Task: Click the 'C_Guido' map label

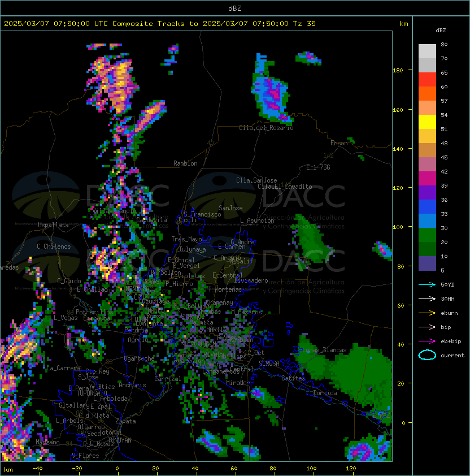Action: (69, 281)
